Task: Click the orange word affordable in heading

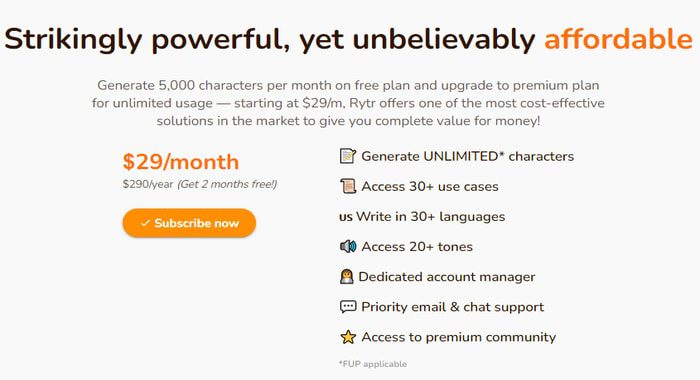Action: coord(618,39)
